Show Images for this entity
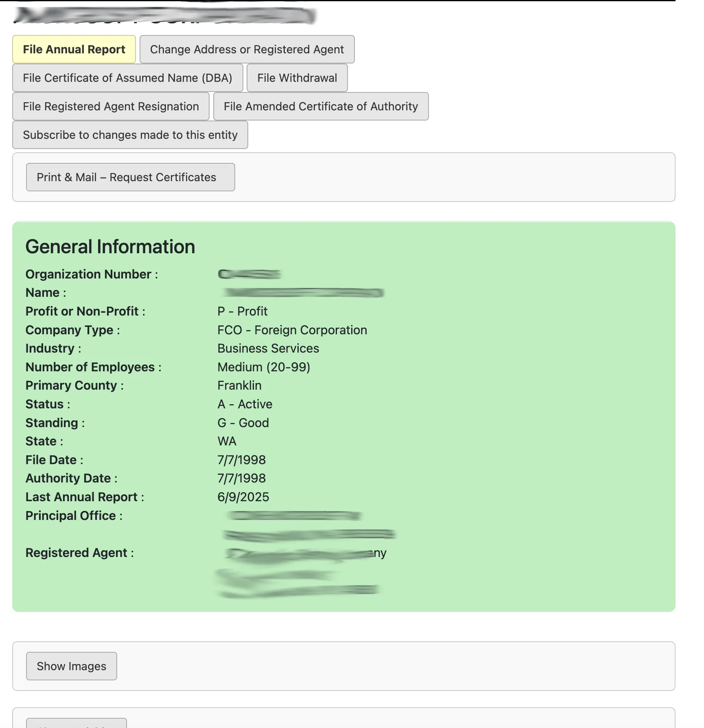 pyautogui.click(x=71, y=666)
